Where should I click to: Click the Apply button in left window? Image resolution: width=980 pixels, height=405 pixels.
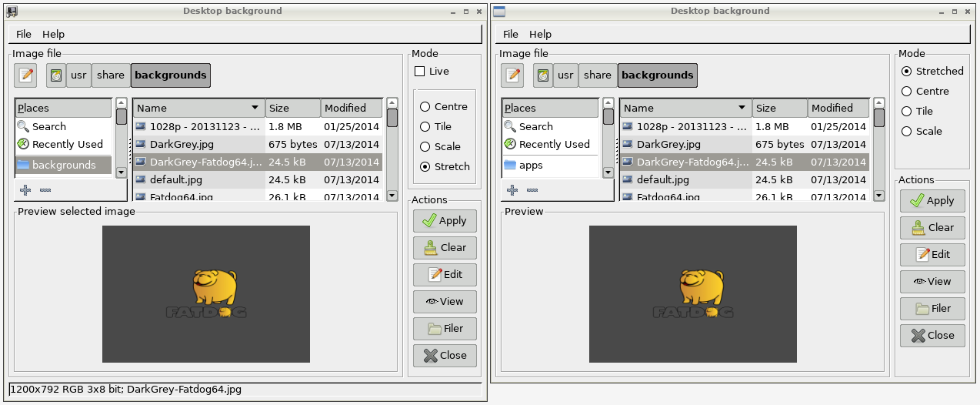(445, 220)
